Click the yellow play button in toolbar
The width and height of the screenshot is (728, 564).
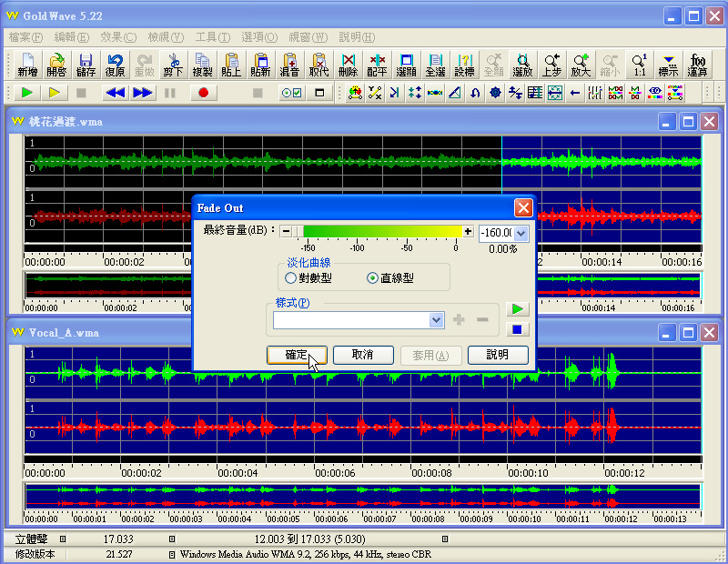click(x=55, y=93)
